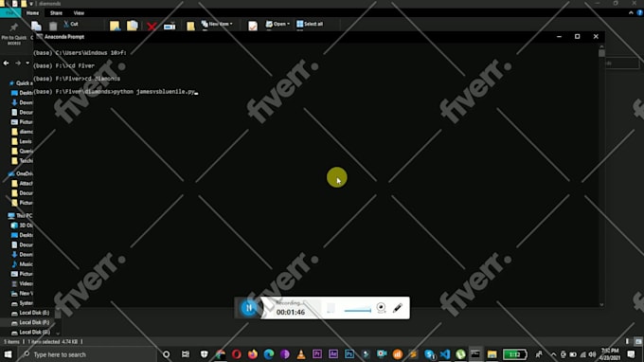Switch to the Share ribbon tab
Image resolution: width=644 pixels, height=362 pixels.
56,13
